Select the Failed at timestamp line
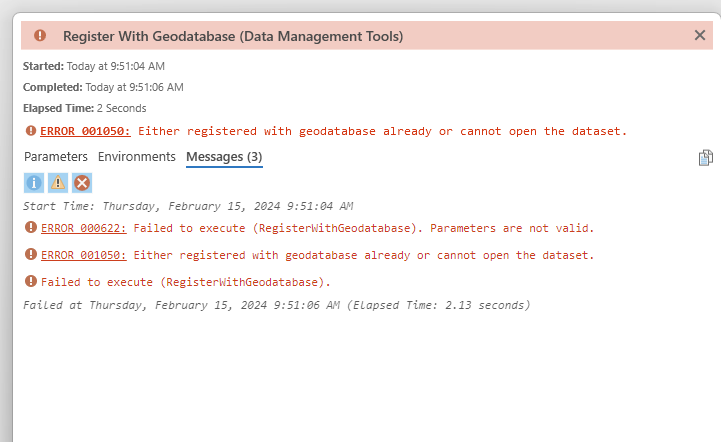 276,304
